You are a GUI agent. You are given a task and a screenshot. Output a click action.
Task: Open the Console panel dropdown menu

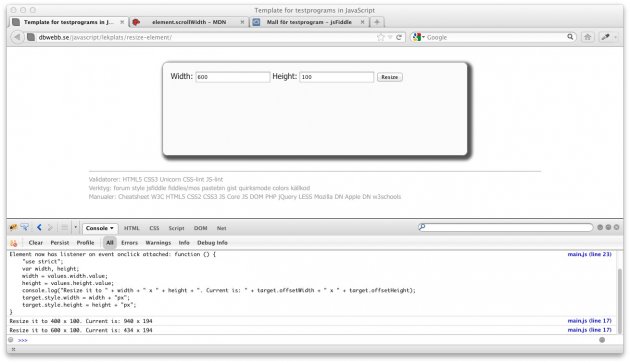pyautogui.click(x=100, y=228)
